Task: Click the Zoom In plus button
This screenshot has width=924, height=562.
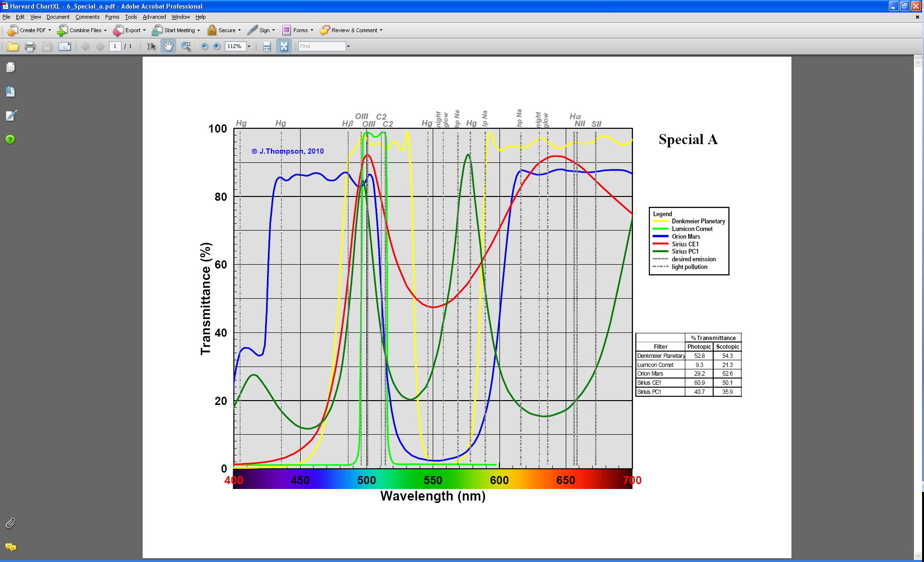Action: [217, 47]
